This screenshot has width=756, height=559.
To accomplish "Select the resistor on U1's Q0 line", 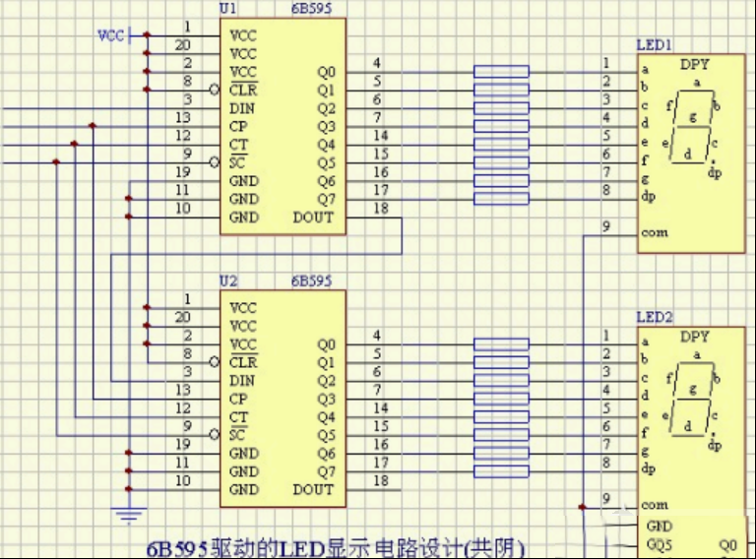I will (501, 72).
